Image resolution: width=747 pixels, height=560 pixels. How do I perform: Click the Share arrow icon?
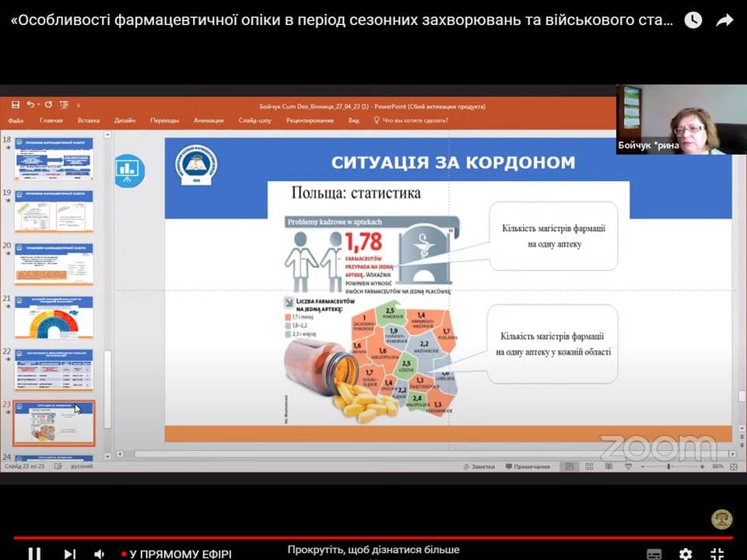point(724,20)
